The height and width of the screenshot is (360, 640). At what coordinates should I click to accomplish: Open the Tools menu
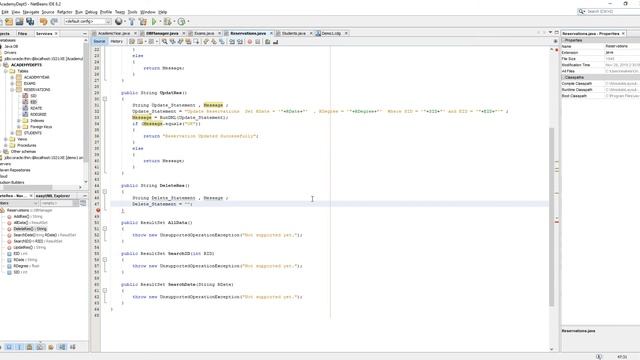pyautogui.click(x=132, y=12)
